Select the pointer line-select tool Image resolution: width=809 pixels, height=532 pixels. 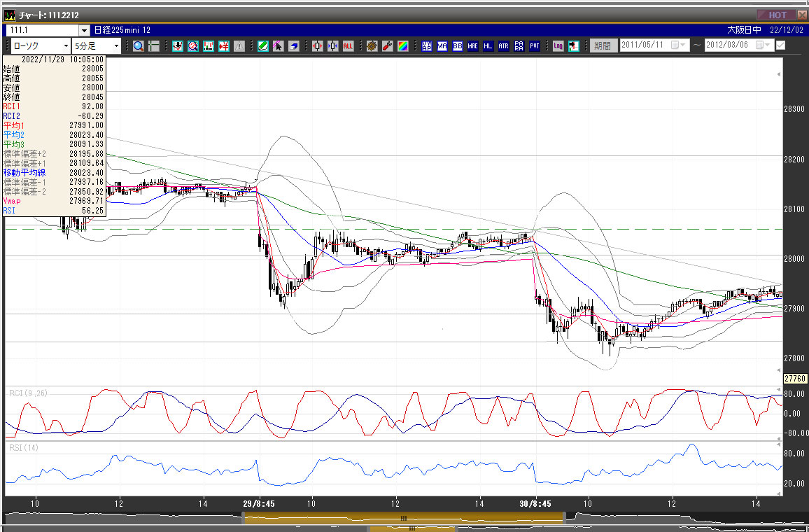(278, 46)
